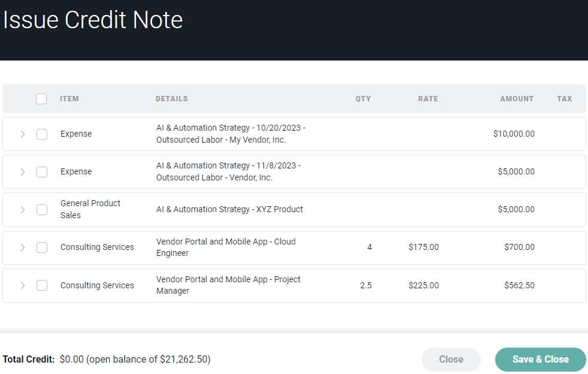Click the Save & Close button
The image size is (588, 374).
pos(540,360)
